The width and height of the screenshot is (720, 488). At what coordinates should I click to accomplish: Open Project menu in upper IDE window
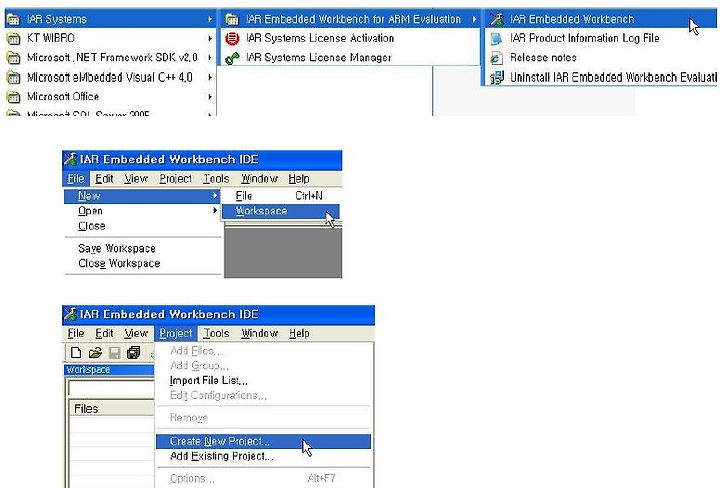click(x=175, y=179)
